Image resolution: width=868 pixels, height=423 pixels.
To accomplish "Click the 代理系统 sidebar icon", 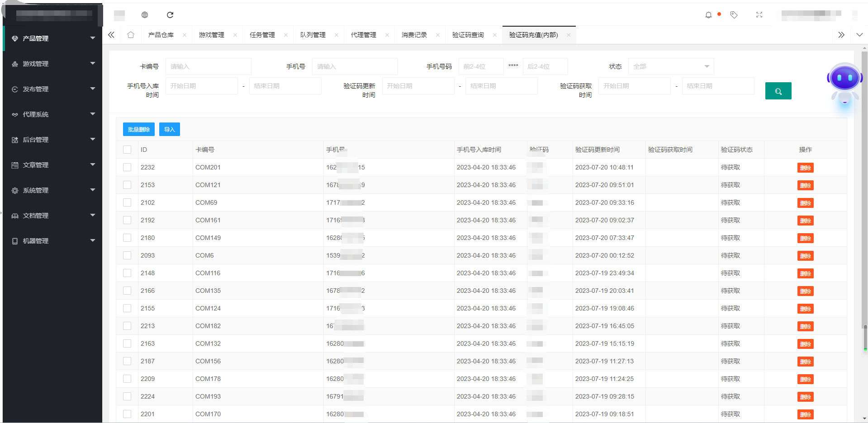I will click(15, 114).
